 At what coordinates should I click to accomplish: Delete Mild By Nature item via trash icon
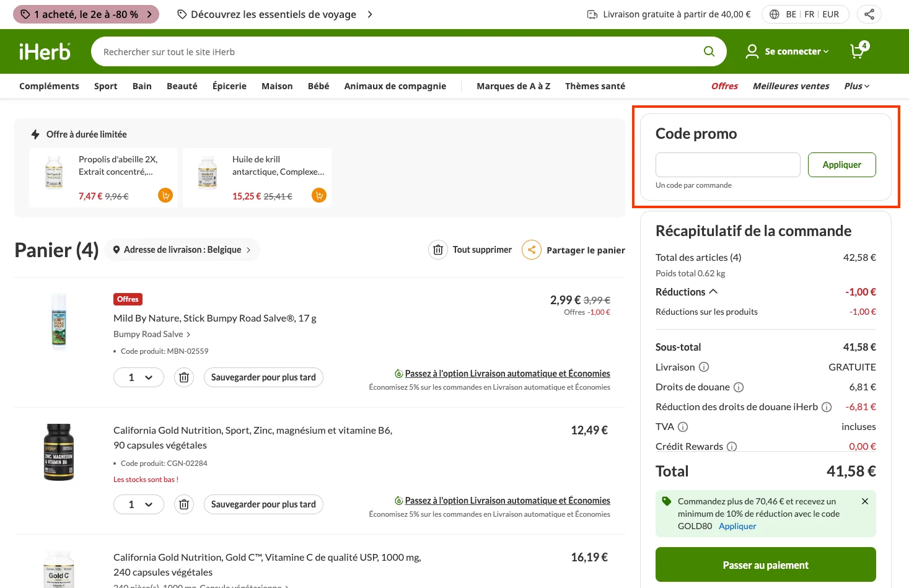pyautogui.click(x=184, y=377)
